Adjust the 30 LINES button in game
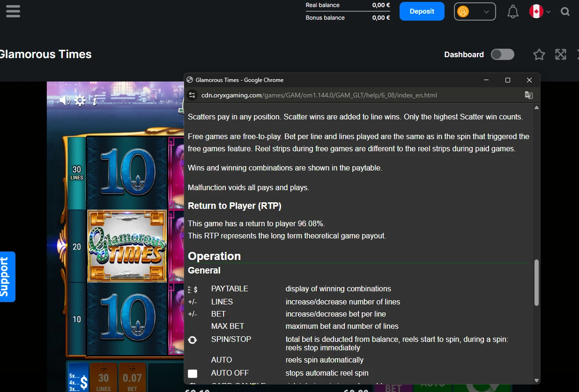Viewport: 579px width, 392px height. point(104,378)
